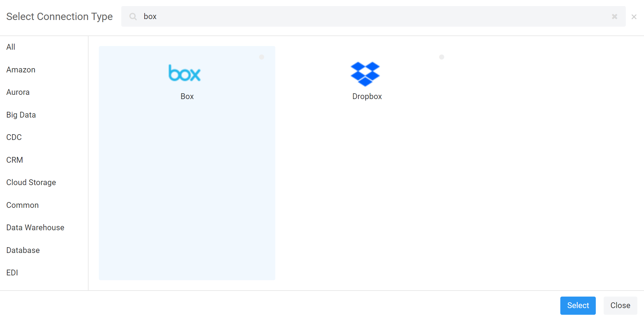Click the Close button
This screenshot has width=644, height=319.
point(620,305)
